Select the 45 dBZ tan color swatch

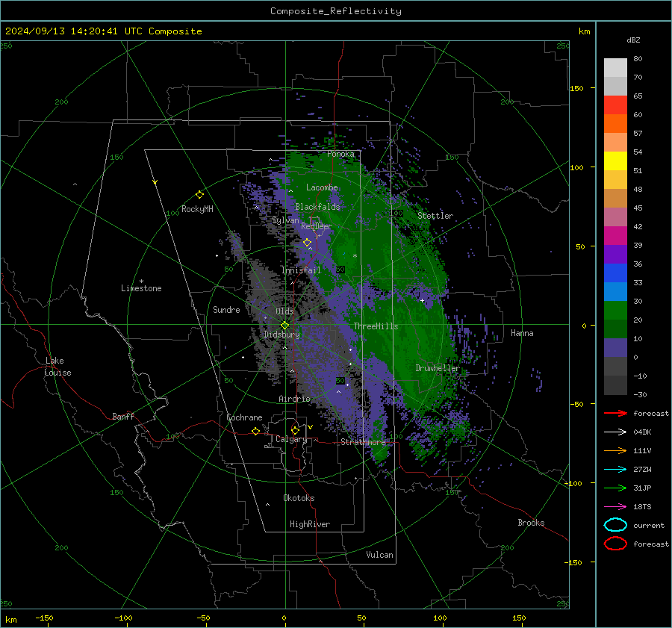(x=615, y=198)
